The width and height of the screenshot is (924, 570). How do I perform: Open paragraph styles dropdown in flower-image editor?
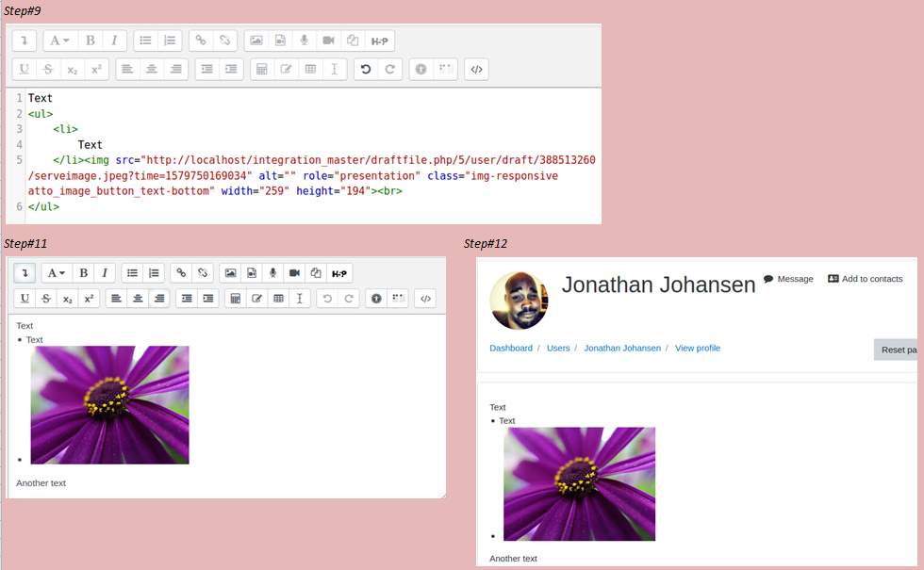pos(57,273)
